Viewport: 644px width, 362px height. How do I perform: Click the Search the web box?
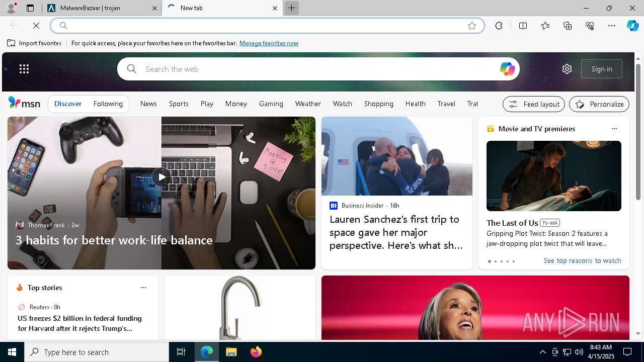coord(318,69)
